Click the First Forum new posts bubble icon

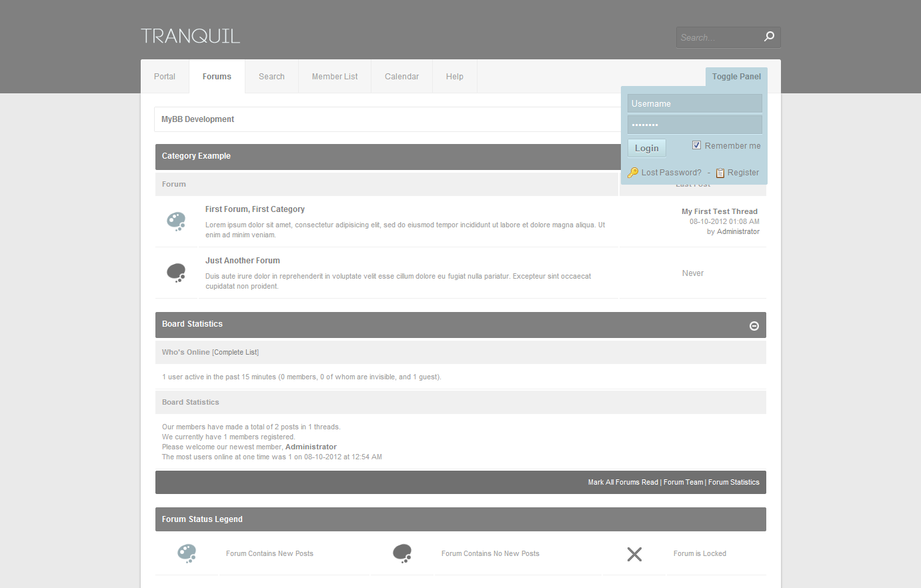click(176, 221)
